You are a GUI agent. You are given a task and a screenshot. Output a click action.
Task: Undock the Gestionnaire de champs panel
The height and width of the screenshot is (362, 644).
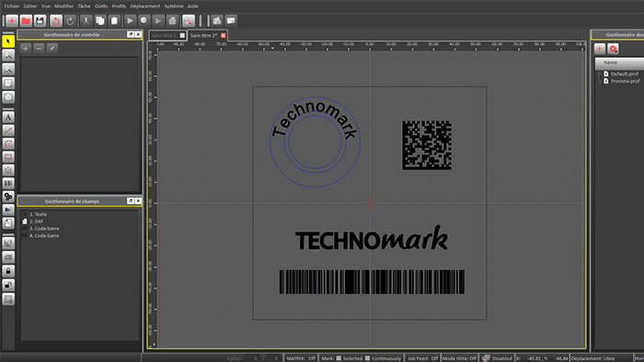point(131,201)
